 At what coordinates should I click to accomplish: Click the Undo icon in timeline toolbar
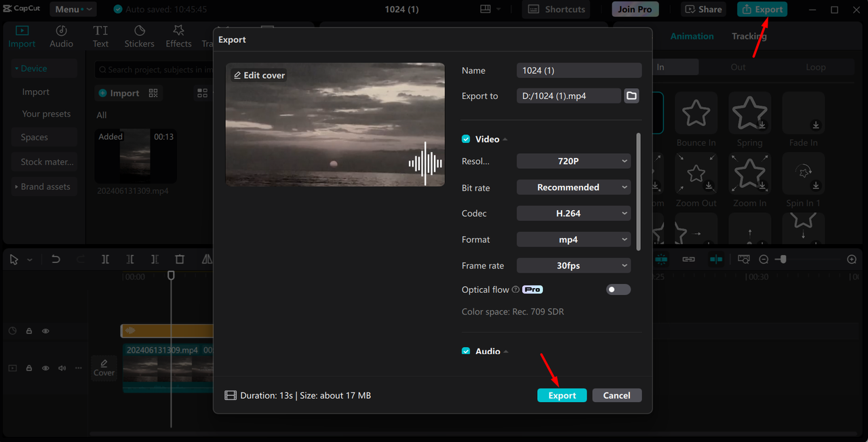pyautogui.click(x=56, y=260)
